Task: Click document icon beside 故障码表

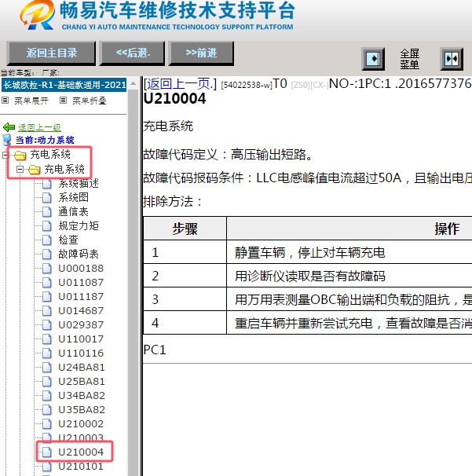Action: [47, 254]
